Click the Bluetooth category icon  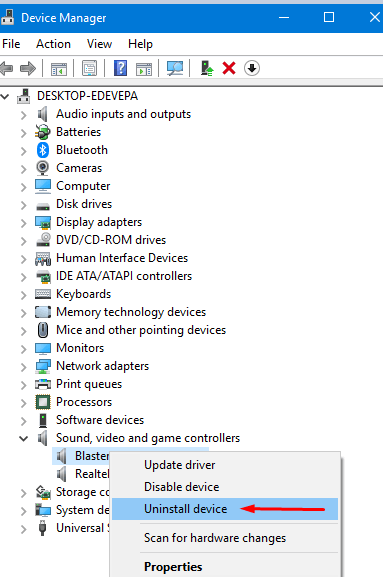pyautogui.click(x=43, y=150)
